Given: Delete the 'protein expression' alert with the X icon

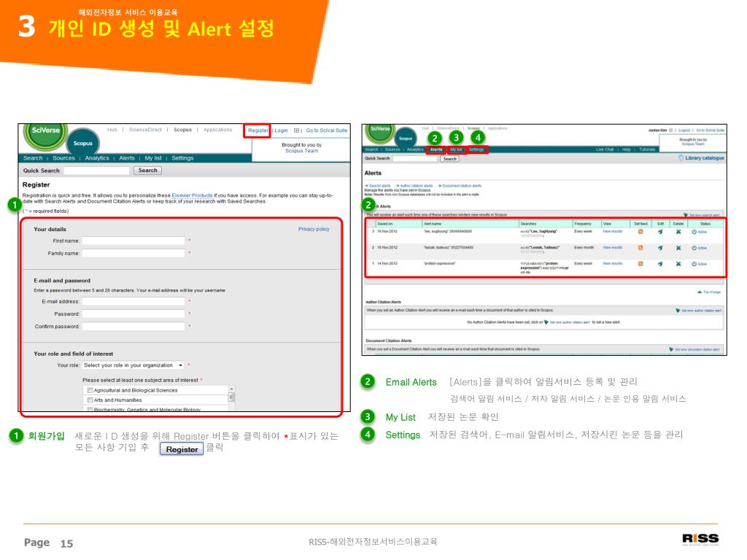Looking at the screenshot, I should (678, 264).
